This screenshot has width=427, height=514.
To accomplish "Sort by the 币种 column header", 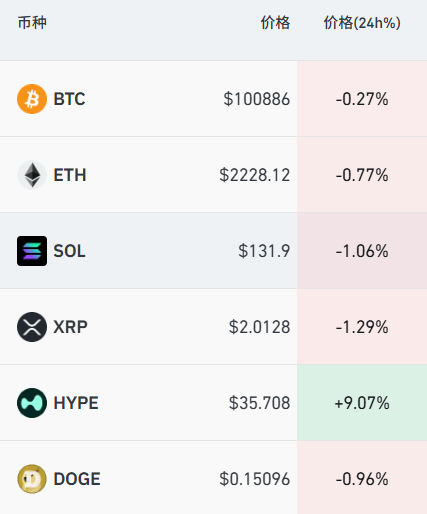I will [32, 23].
